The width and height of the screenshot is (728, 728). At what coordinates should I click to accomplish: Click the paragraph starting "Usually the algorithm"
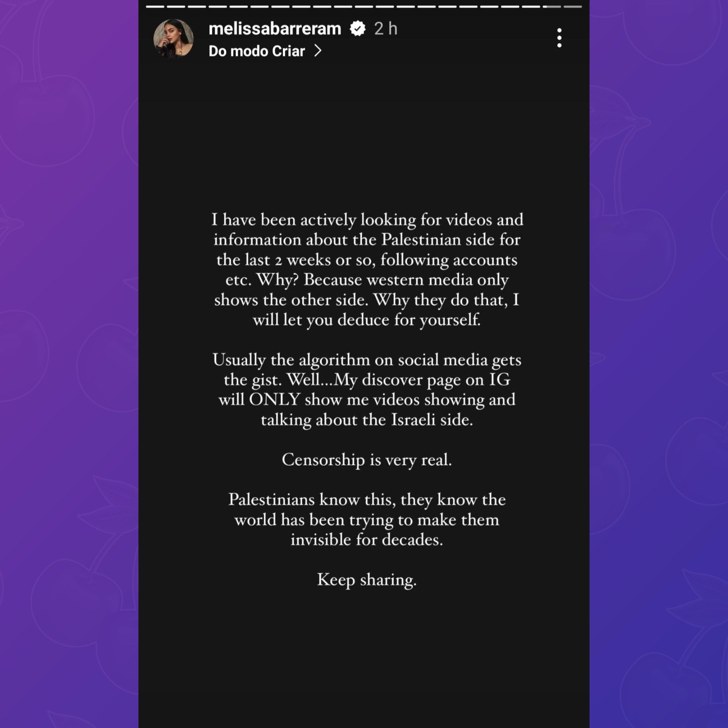[366, 390]
